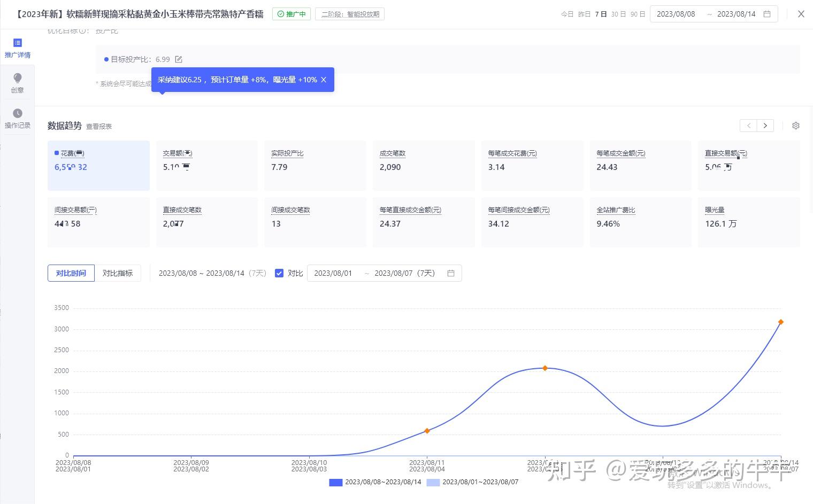Viewport: 813px width, 504px height.
Task: Close the promotion detail panel
Action: coord(801,14)
